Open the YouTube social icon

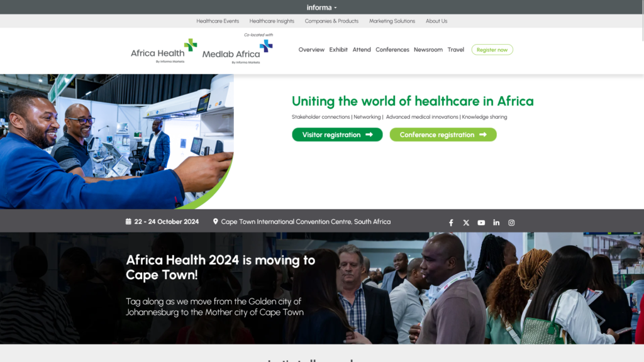click(481, 222)
